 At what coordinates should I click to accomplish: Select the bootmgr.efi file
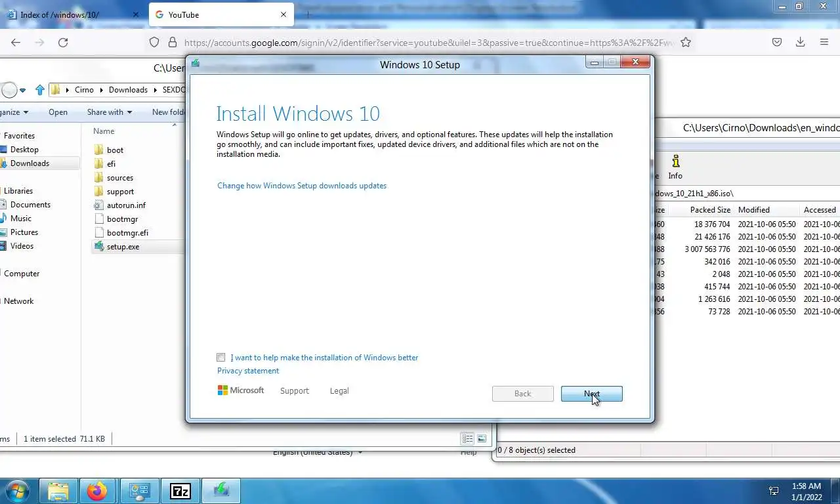pyautogui.click(x=127, y=233)
